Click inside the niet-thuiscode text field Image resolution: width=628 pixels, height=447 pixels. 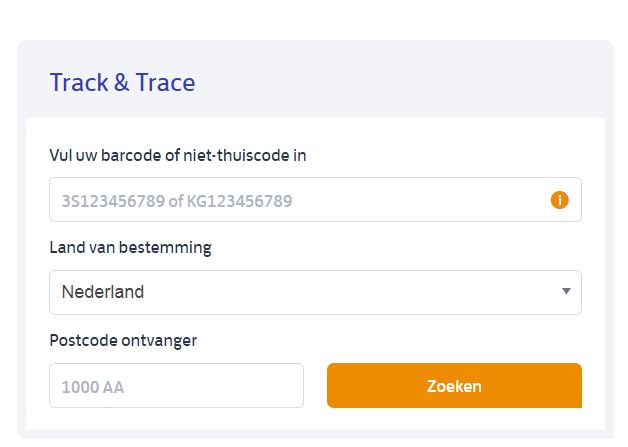[300, 200]
